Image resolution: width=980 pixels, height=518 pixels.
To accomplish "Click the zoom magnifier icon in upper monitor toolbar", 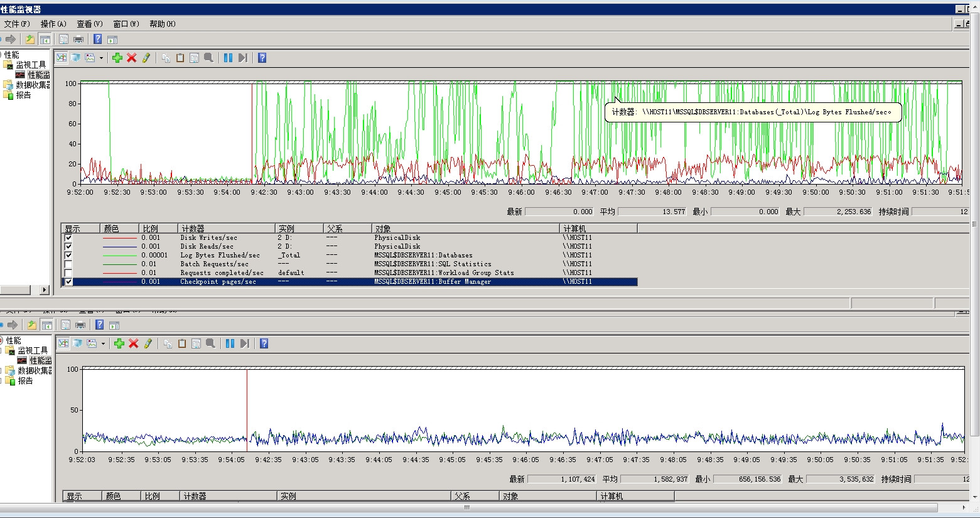I will 209,58.
